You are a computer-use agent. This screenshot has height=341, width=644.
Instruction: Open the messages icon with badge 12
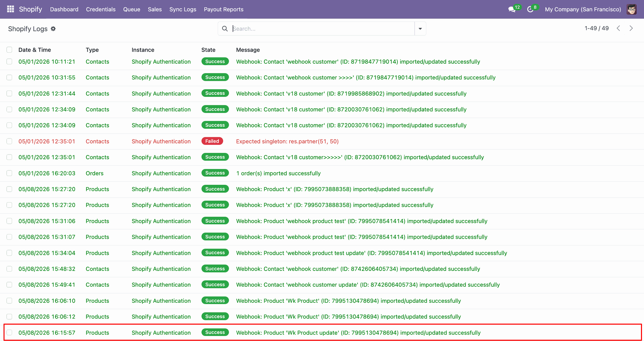click(512, 9)
